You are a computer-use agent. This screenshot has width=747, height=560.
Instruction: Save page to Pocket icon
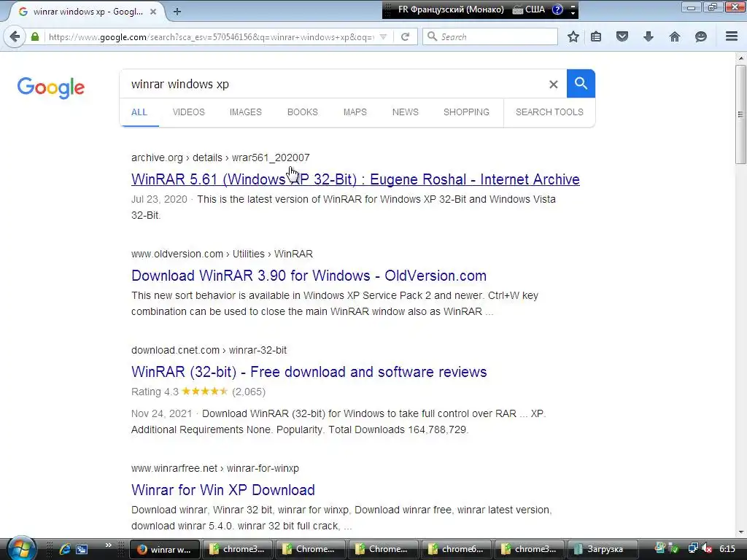coord(622,36)
